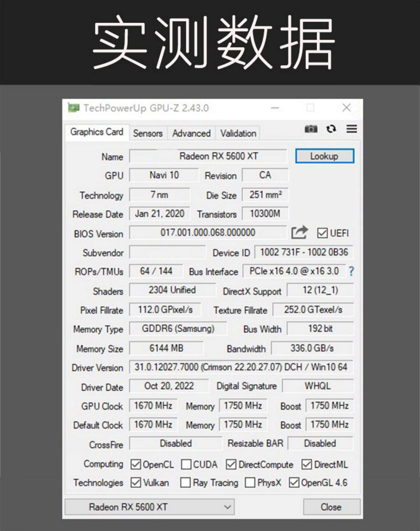Toggle the OpenGL 4.6 checkbox
The height and width of the screenshot is (531, 420).
tap(294, 483)
